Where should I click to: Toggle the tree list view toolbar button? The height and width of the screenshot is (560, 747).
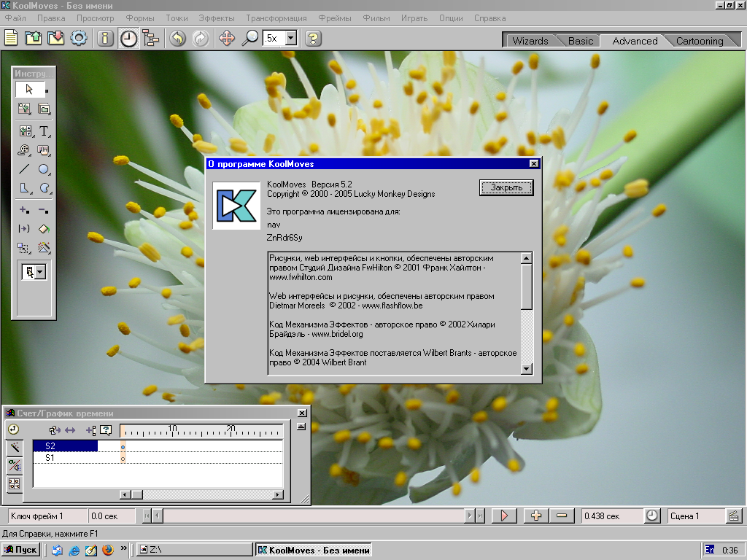point(151,39)
